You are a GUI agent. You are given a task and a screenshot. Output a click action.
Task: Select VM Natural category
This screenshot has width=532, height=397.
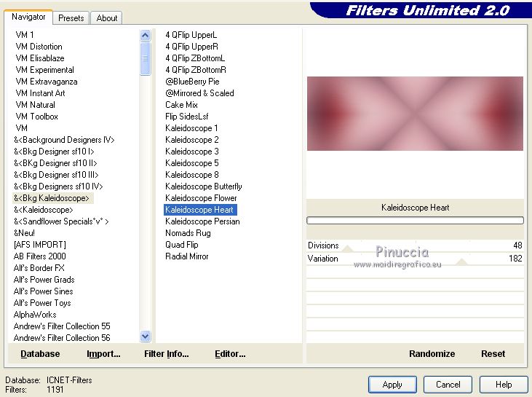coord(35,105)
